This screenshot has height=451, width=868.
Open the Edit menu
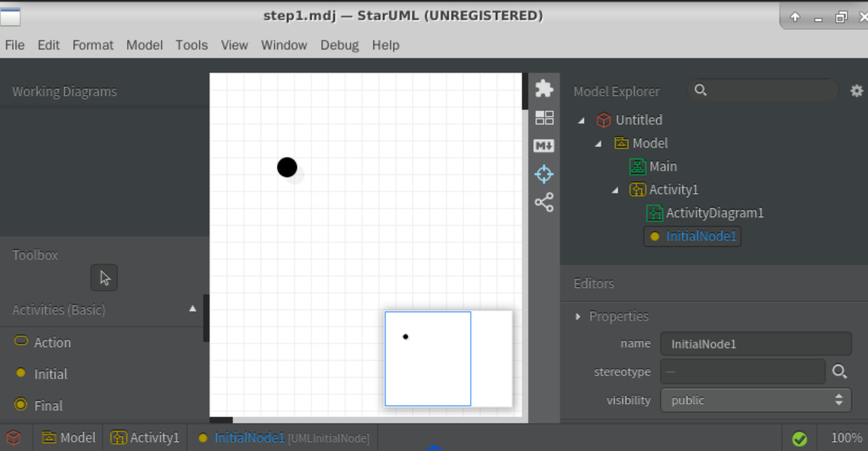(x=49, y=45)
